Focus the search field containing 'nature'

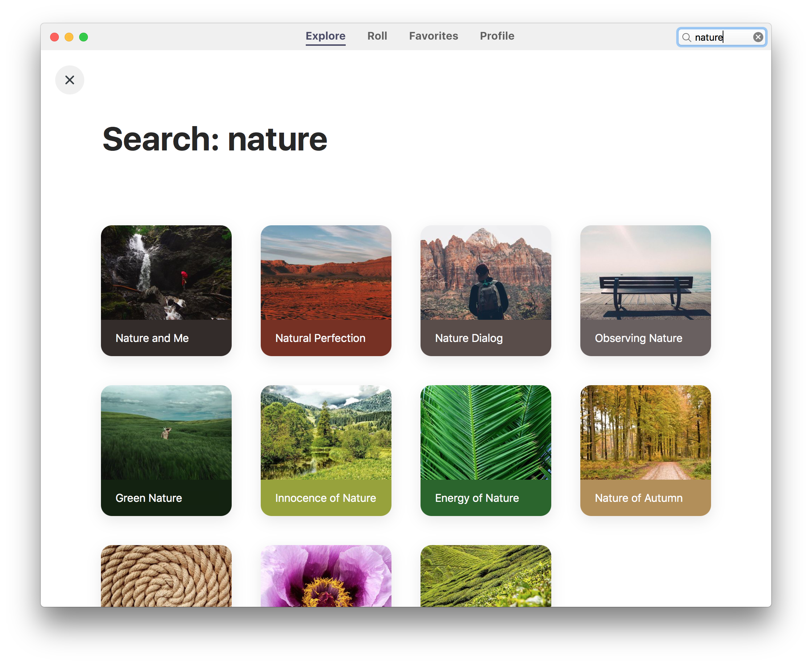[721, 37]
